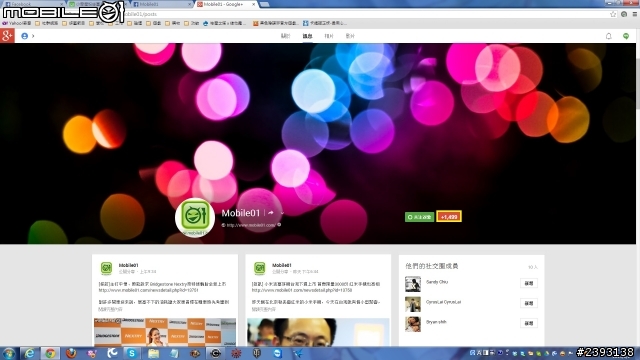Open Chrome from the taskbar
The image size is (640, 360).
(x=50, y=353)
